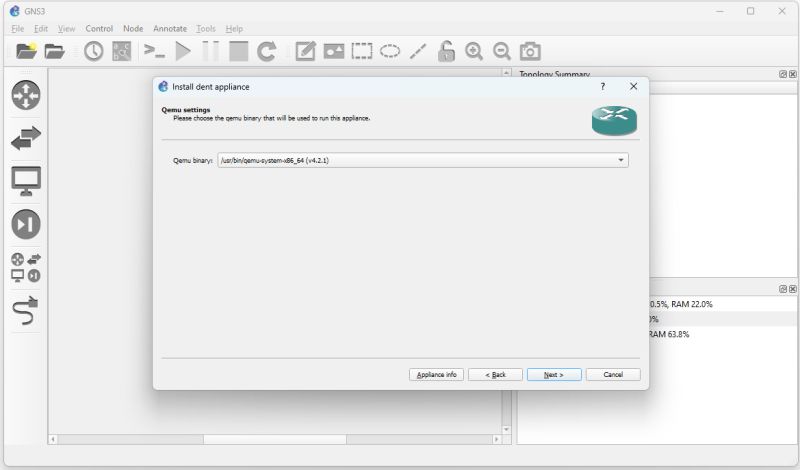Browse routers in the device sidebar
Screen dimensions: 800x470
(x=26, y=95)
